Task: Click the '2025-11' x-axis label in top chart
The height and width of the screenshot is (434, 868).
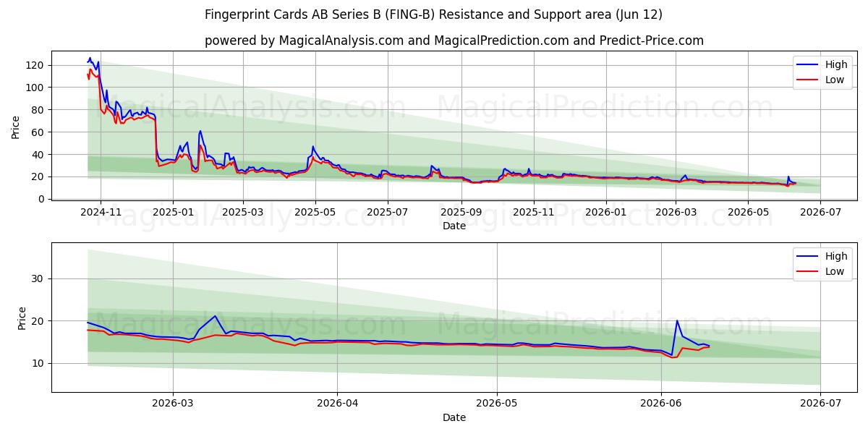Action: coord(533,213)
